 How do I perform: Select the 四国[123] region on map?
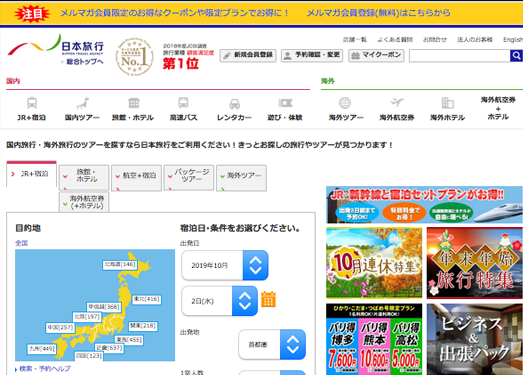tap(89, 356)
